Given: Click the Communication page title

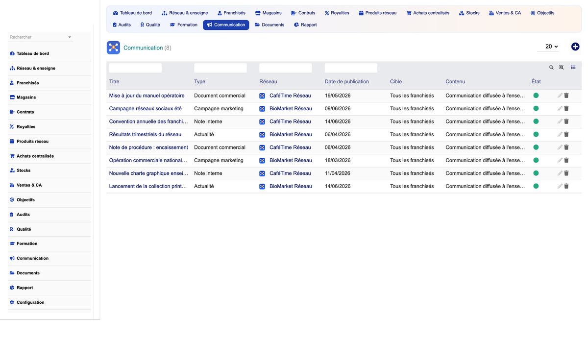Looking at the screenshot, I should click(x=143, y=48).
